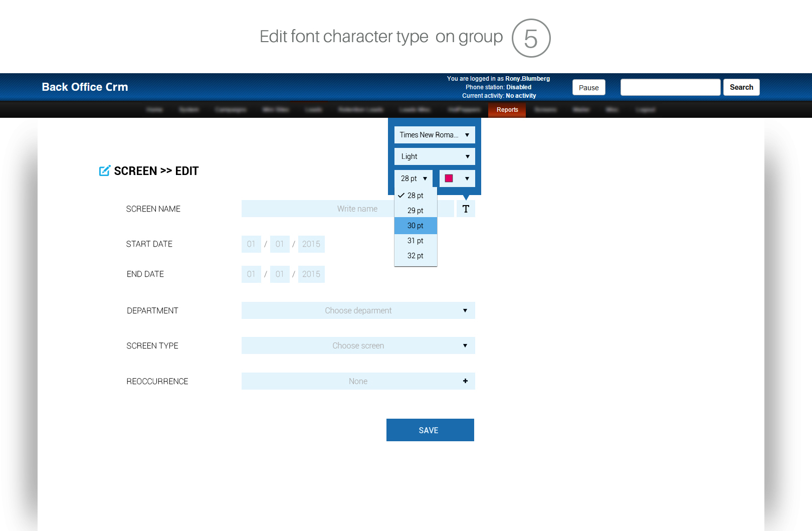Click the SCREEN TYPE label

152,346
